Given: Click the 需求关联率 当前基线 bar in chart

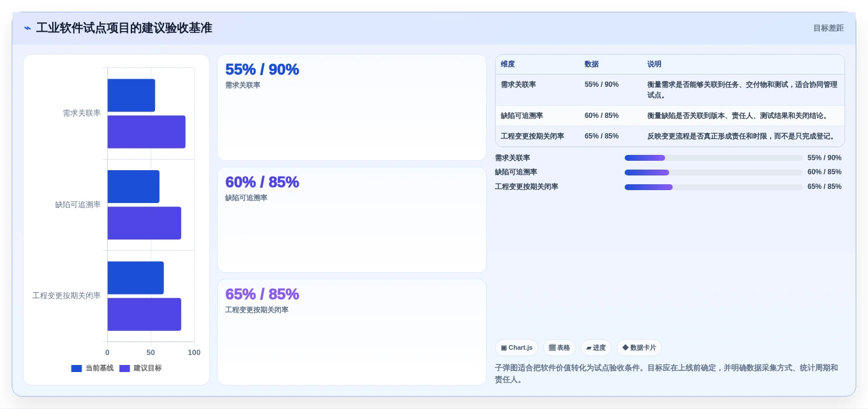Looking at the screenshot, I should [x=131, y=95].
